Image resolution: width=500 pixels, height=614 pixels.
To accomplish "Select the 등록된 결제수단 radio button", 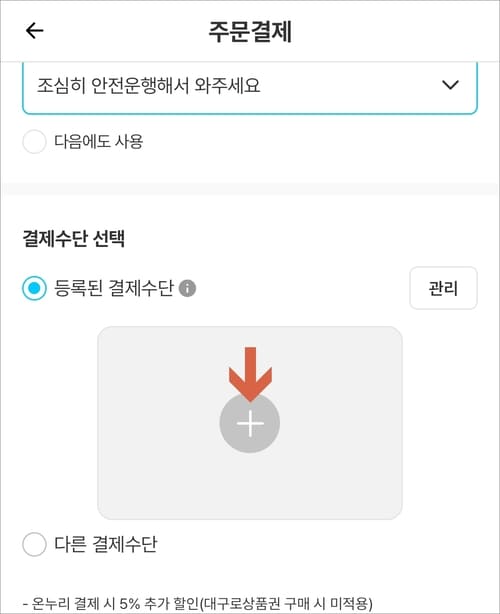I will [34, 288].
